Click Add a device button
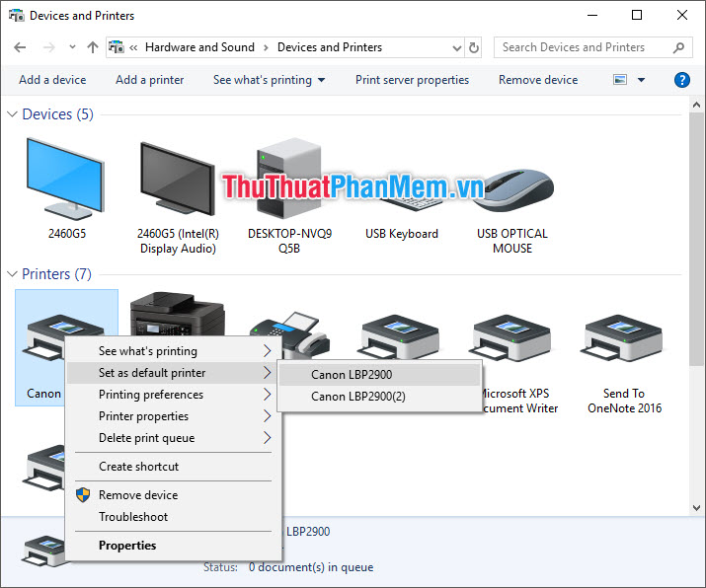This screenshot has width=706, height=588. 52,80
